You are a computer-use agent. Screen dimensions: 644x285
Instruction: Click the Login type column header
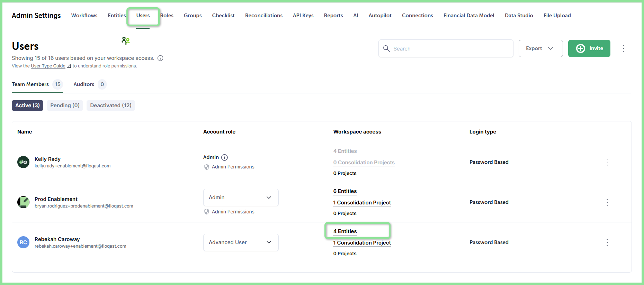(483, 132)
